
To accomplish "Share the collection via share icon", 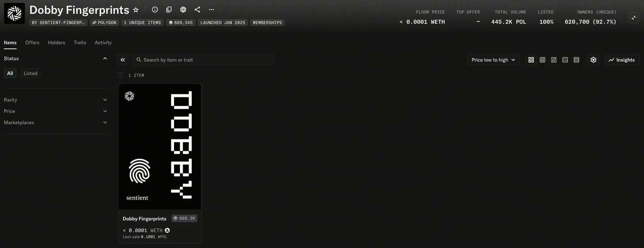I will (197, 10).
